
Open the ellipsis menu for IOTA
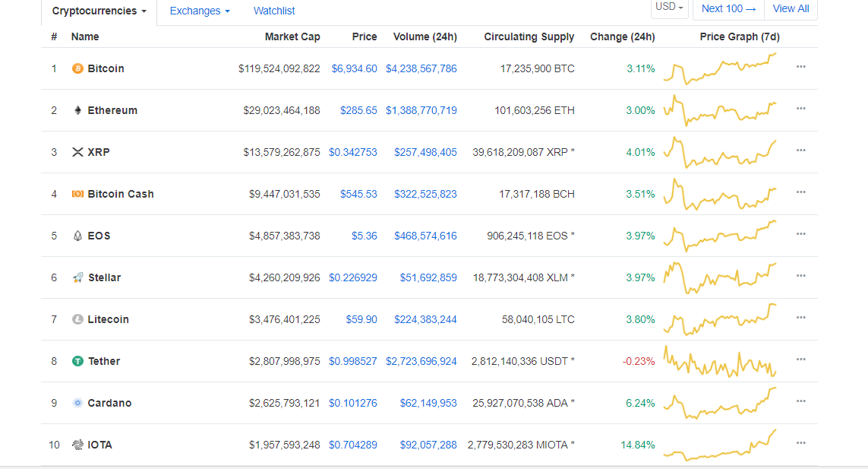(x=800, y=443)
